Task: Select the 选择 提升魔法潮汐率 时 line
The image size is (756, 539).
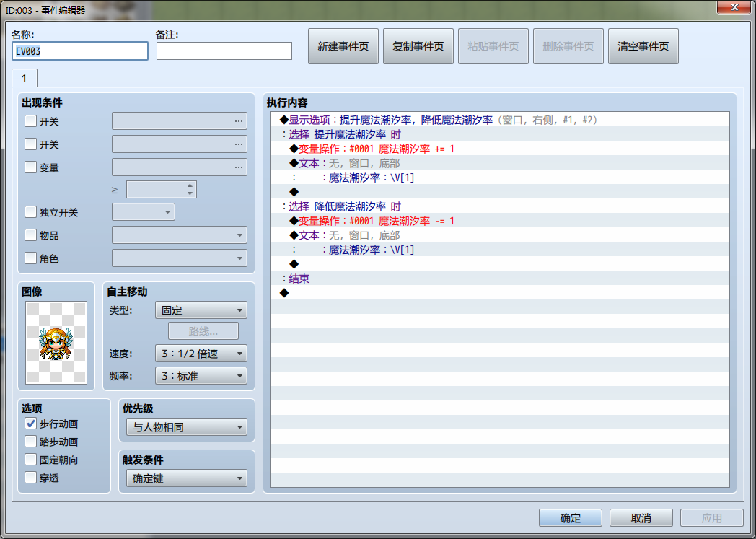Action: 500,134
